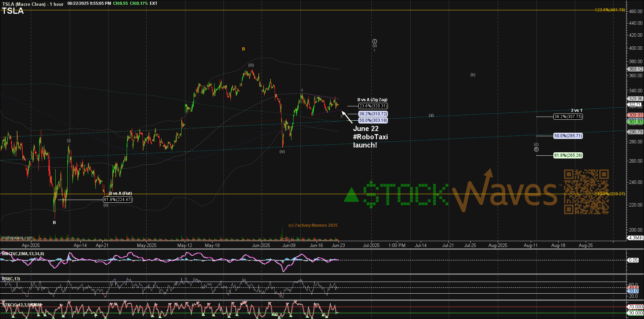
Task: Click the Jun-2025 date axis label
Action: click(x=261, y=245)
